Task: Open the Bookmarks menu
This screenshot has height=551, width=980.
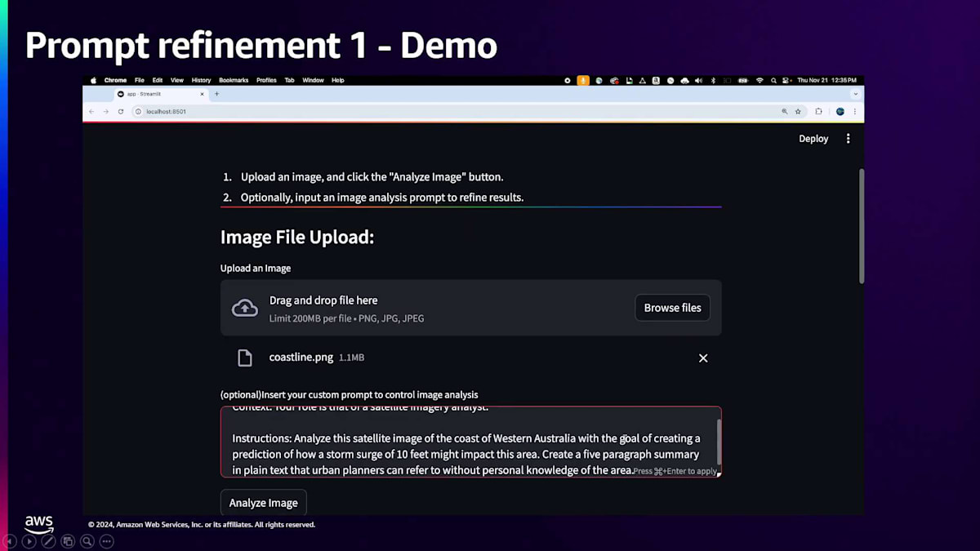Action: click(234, 80)
